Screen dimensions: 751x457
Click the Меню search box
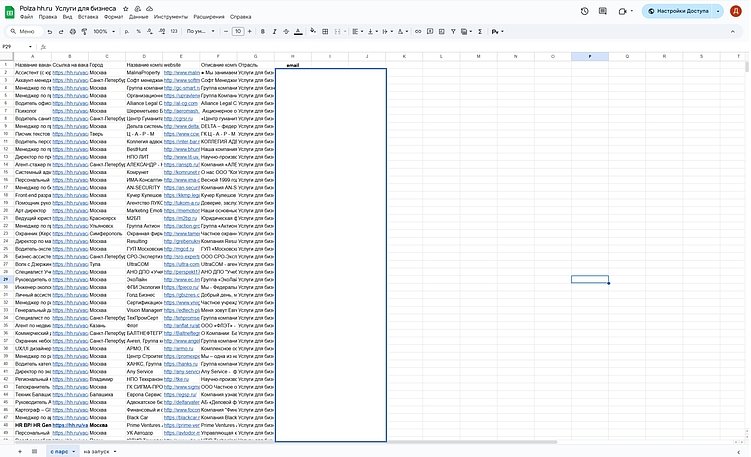[x=25, y=32]
